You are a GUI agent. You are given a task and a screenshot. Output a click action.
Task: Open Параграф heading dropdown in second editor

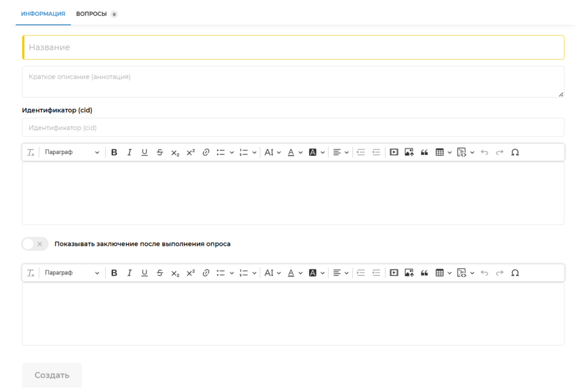click(72, 273)
